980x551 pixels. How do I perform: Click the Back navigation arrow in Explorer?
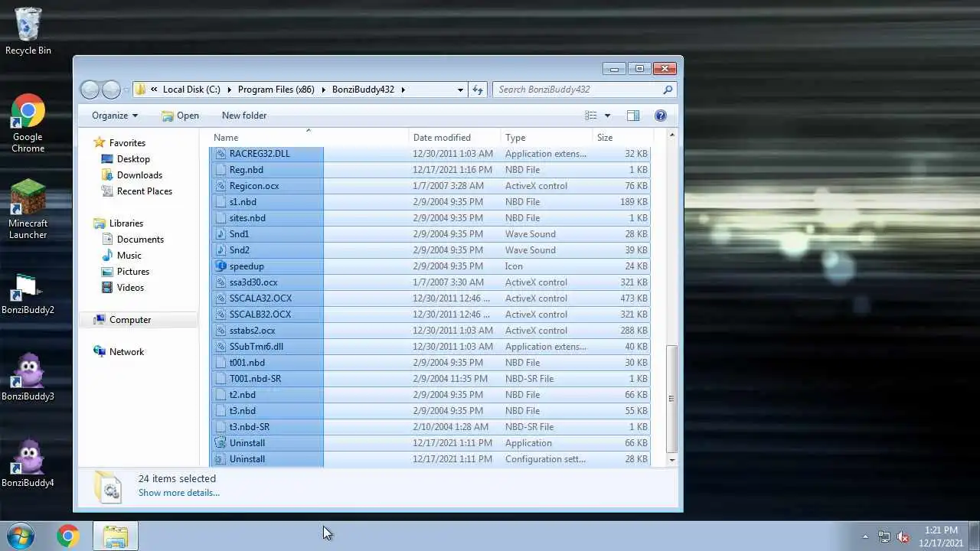click(90, 90)
